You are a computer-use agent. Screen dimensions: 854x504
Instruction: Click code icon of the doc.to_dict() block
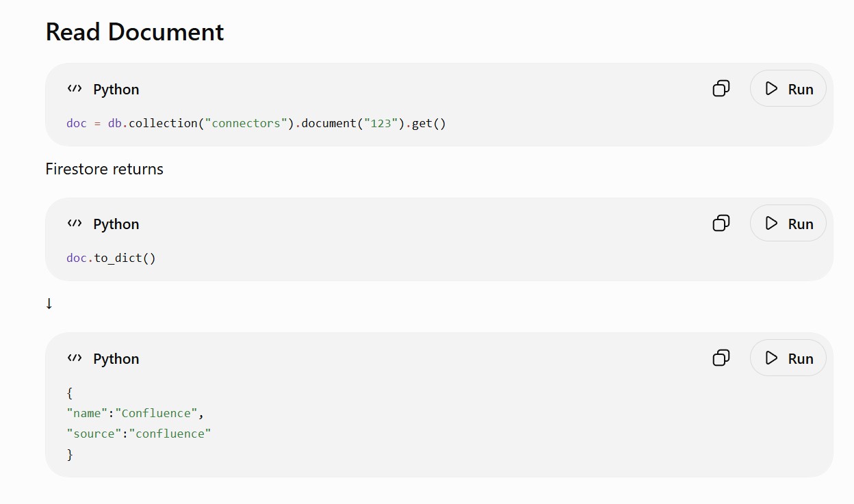tap(75, 224)
